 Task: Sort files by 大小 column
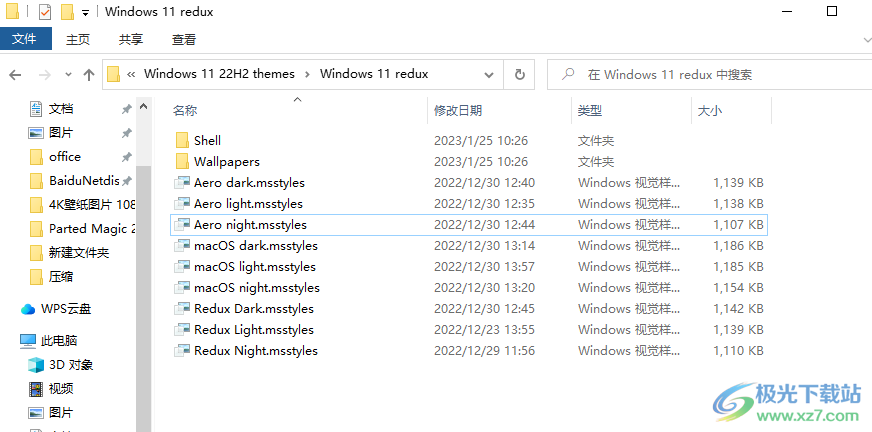(710, 111)
